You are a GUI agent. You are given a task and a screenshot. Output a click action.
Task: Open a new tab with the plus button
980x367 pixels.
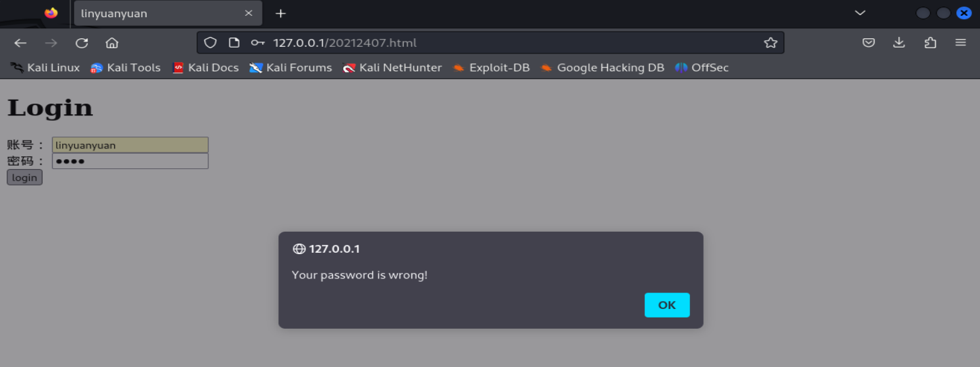click(281, 13)
